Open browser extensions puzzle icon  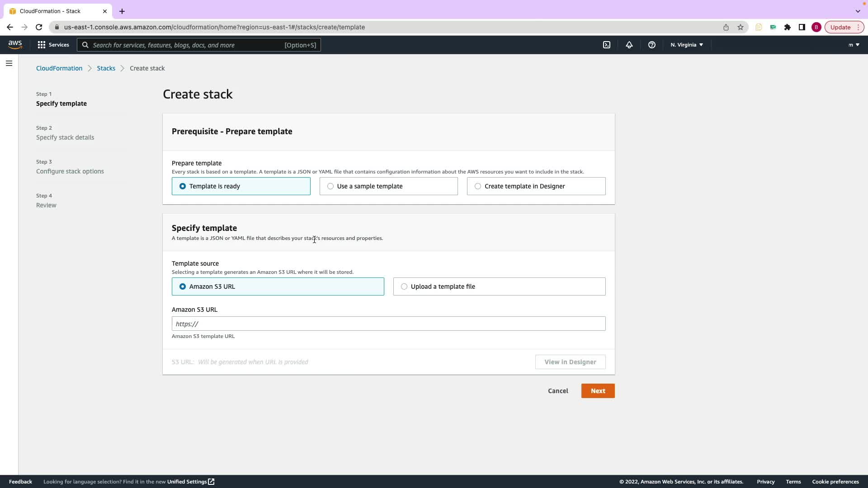click(x=788, y=27)
